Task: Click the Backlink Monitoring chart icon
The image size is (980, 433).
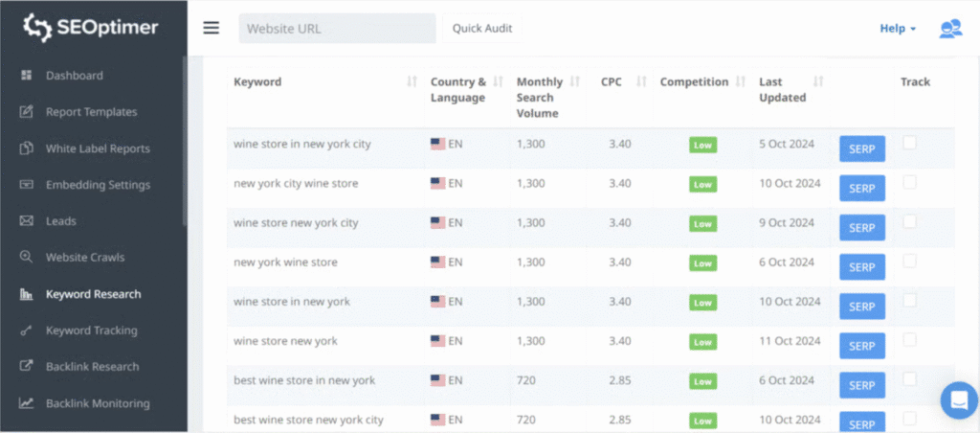Action: [x=27, y=403]
